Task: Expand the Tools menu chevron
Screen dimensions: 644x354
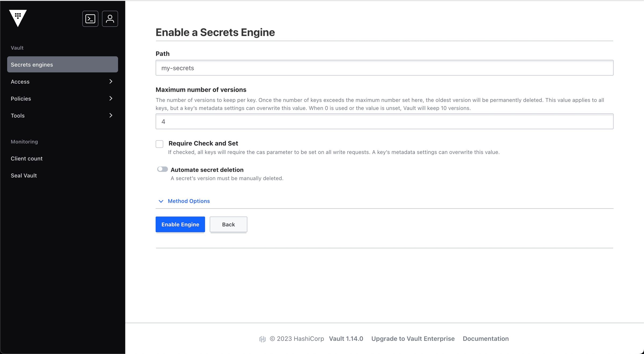Action: coord(111,115)
